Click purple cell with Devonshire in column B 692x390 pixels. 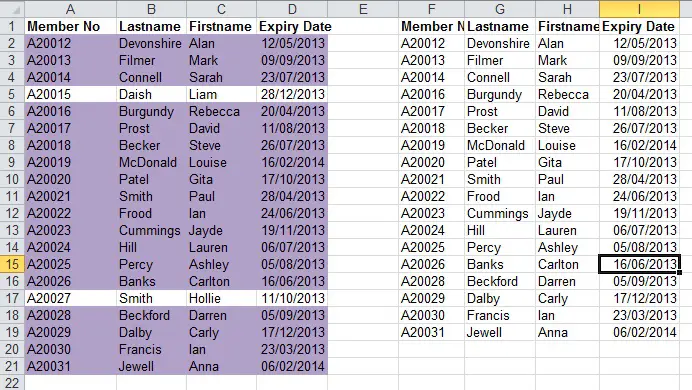click(x=151, y=43)
